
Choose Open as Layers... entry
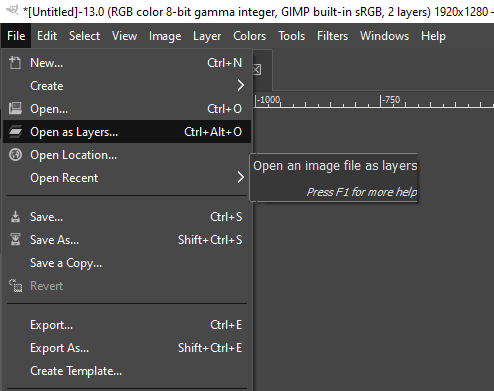127,132
